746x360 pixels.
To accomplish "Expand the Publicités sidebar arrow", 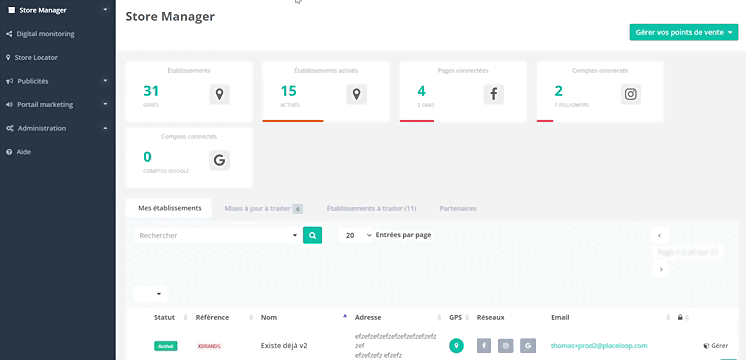I will coord(105,81).
